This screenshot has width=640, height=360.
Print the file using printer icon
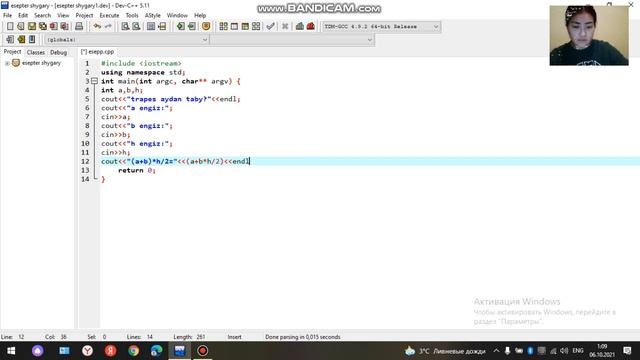point(79,27)
